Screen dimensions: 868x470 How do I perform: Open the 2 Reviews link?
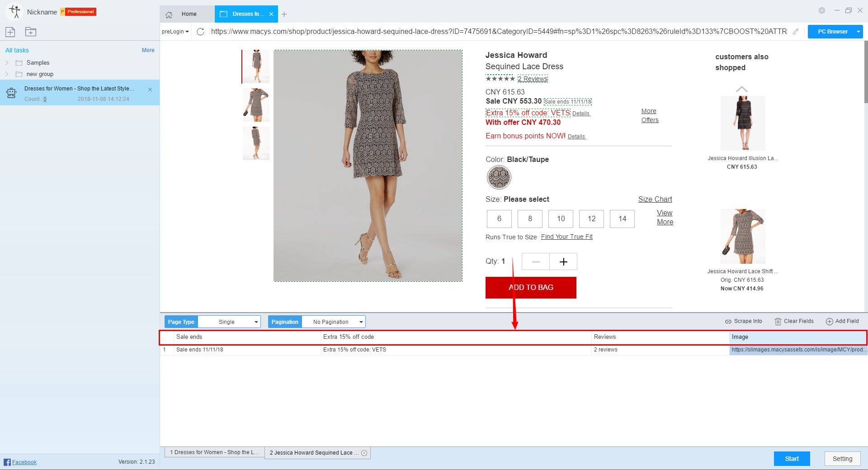[x=533, y=79]
